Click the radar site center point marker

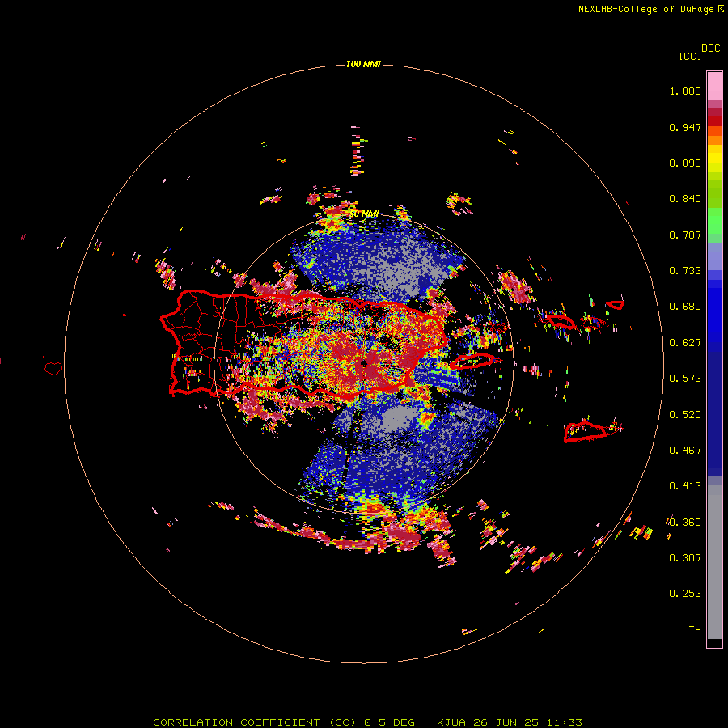(364, 362)
